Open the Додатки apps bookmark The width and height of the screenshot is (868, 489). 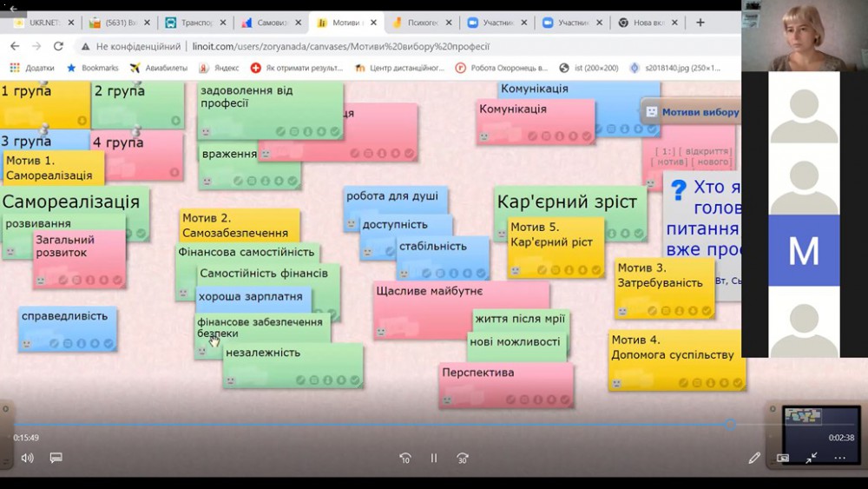point(32,68)
